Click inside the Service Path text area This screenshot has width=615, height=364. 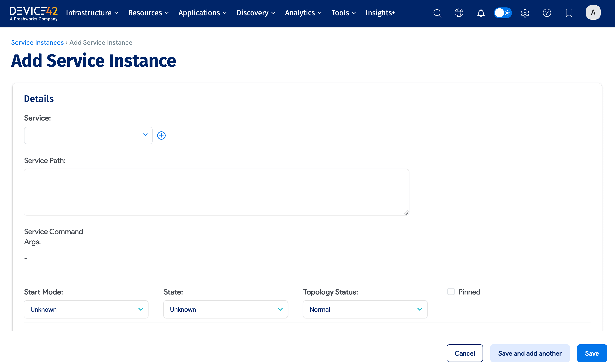(x=216, y=192)
